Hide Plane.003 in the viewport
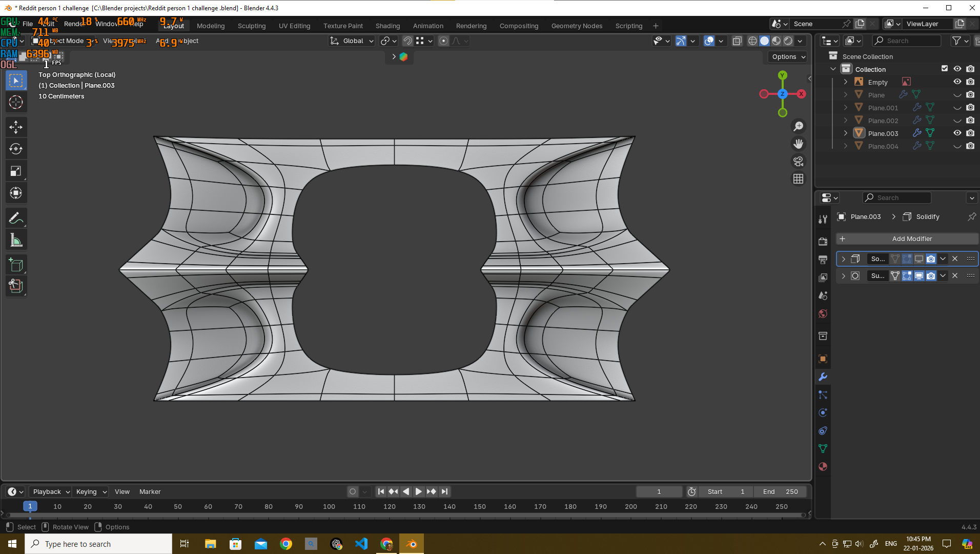980x554 pixels. [x=957, y=133]
